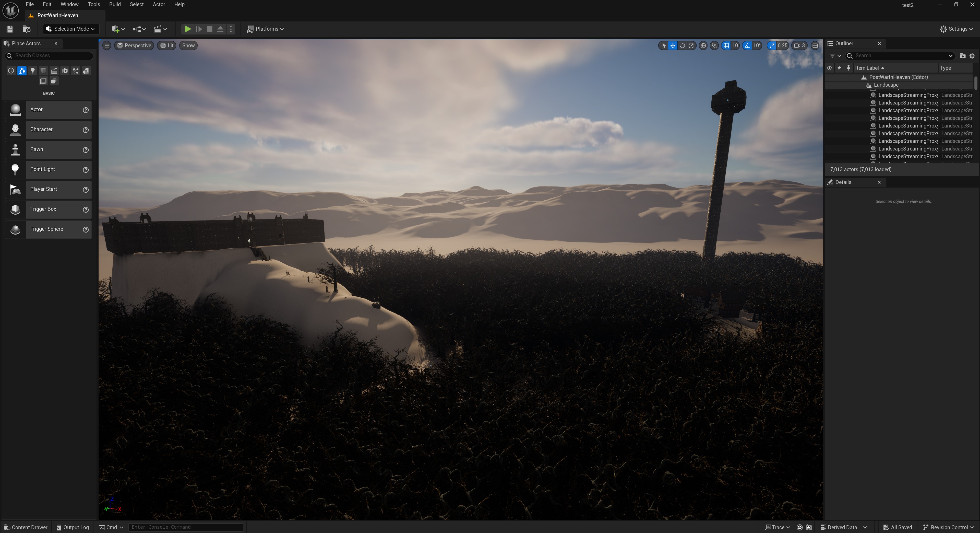Toggle world/local coordinate system globe icon
This screenshot has width=980, height=533.
(x=703, y=46)
